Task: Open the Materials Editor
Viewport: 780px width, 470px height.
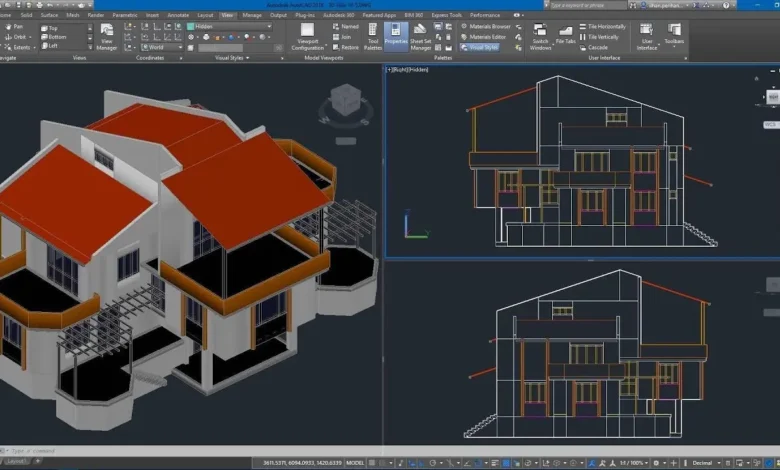Action: pos(484,37)
